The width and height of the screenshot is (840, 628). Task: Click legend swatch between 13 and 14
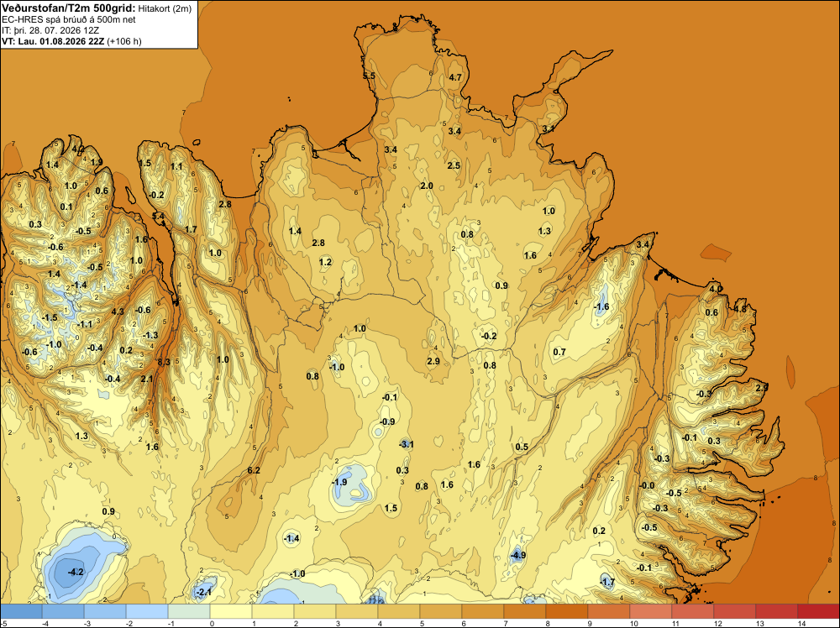pos(776,611)
